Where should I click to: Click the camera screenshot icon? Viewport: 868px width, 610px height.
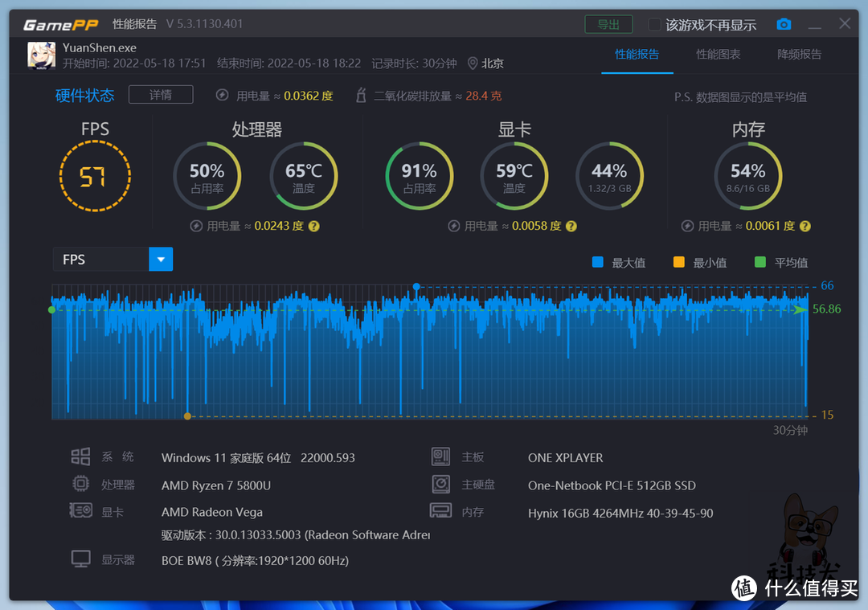tap(784, 24)
